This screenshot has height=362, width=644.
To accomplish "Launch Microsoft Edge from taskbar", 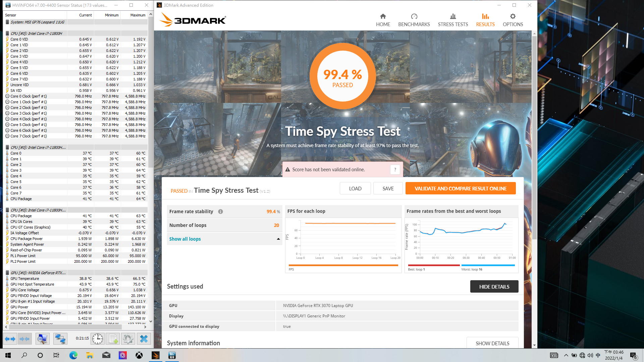I will pos(73,355).
